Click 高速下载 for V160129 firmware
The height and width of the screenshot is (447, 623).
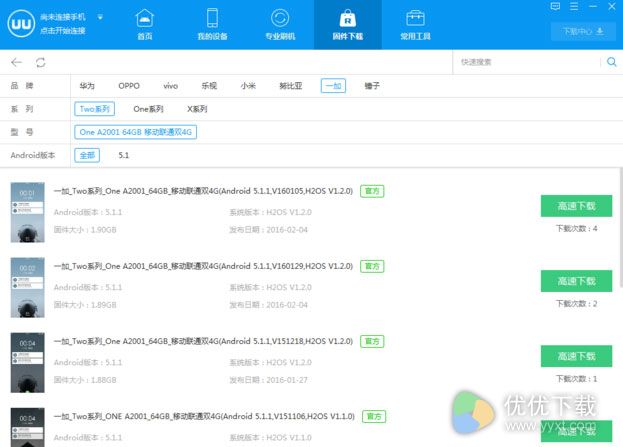click(x=577, y=281)
